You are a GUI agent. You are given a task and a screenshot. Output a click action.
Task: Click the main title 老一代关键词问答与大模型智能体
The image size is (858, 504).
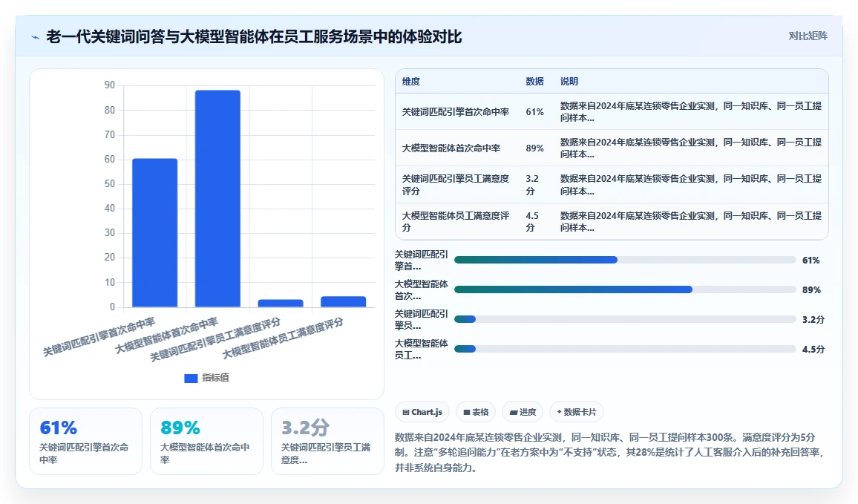click(x=254, y=36)
